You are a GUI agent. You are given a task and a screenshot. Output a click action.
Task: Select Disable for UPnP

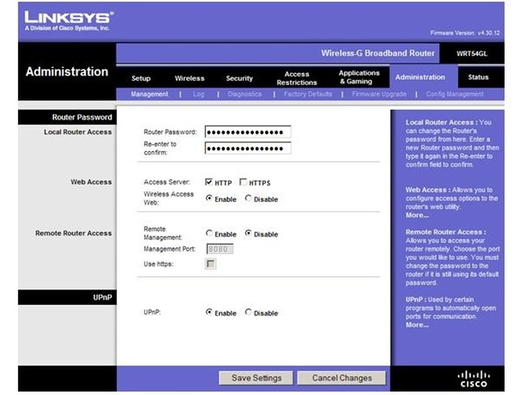[x=248, y=312]
